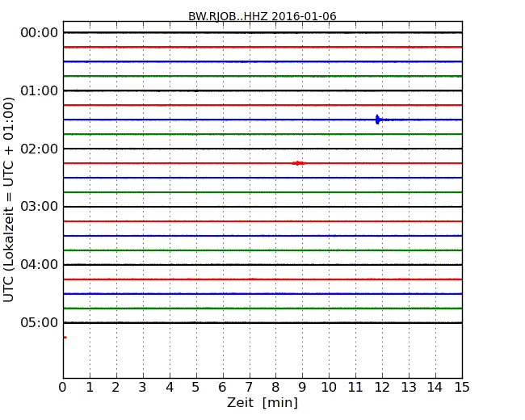
Task: Click x-axis tick label 15
Action: [x=462, y=388]
